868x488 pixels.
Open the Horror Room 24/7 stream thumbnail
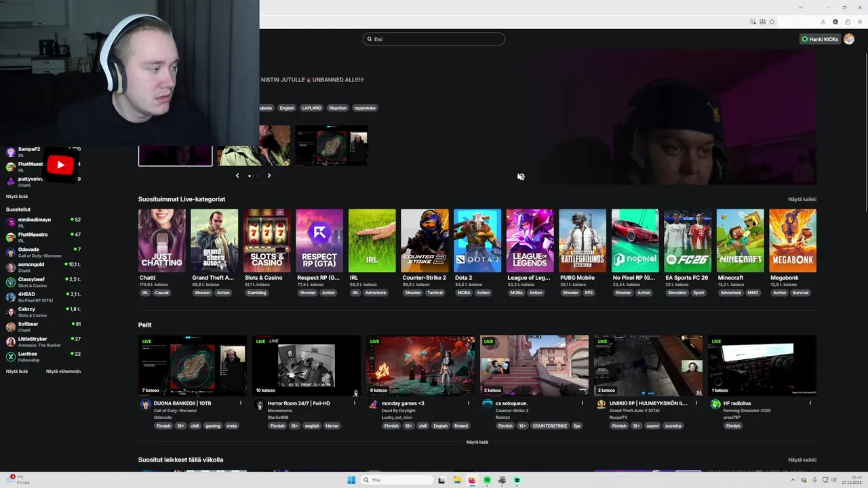[x=307, y=365]
